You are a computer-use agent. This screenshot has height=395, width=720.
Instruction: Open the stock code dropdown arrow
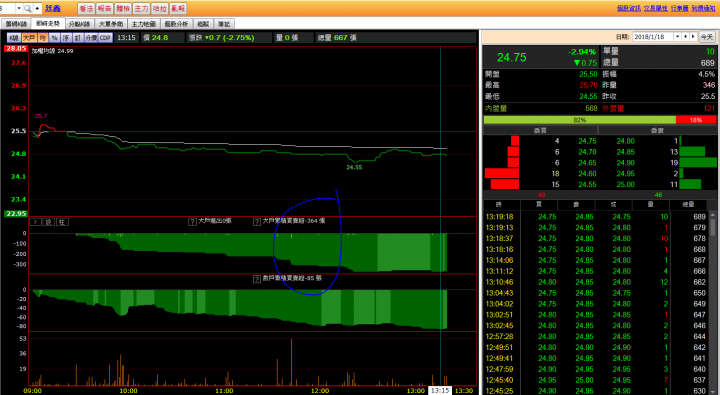click(x=19, y=8)
